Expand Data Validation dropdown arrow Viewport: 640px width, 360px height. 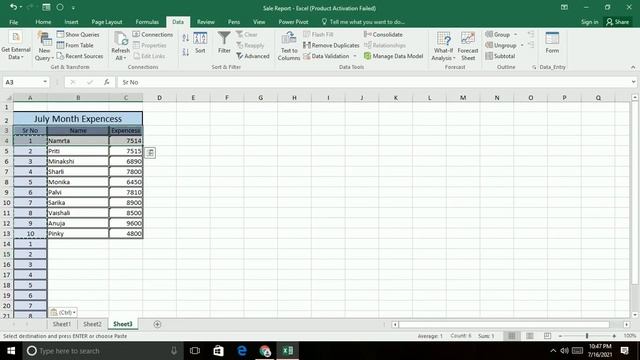point(355,56)
